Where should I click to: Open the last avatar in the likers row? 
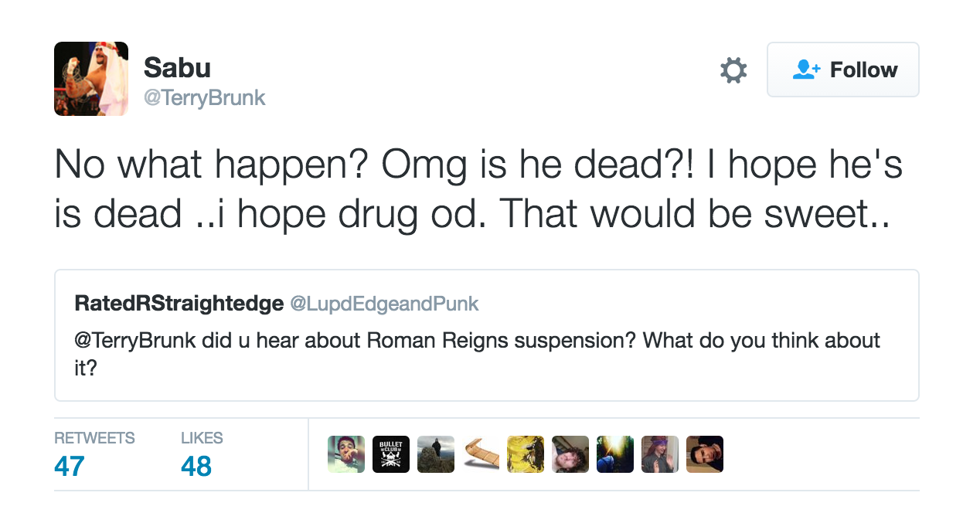705,454
